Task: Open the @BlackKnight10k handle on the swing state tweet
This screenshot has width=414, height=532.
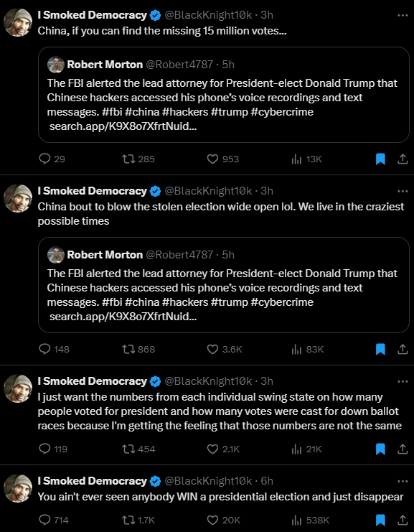Action: coord(208,381)
